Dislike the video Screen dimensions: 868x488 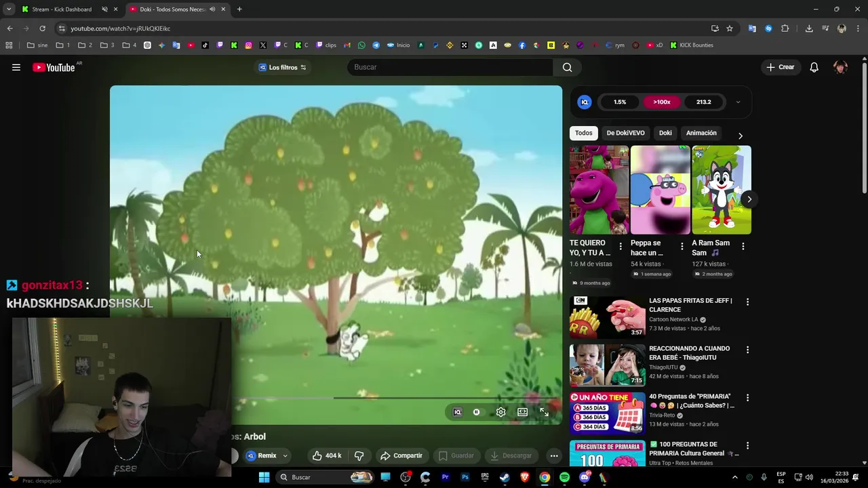tap(359, 455)
